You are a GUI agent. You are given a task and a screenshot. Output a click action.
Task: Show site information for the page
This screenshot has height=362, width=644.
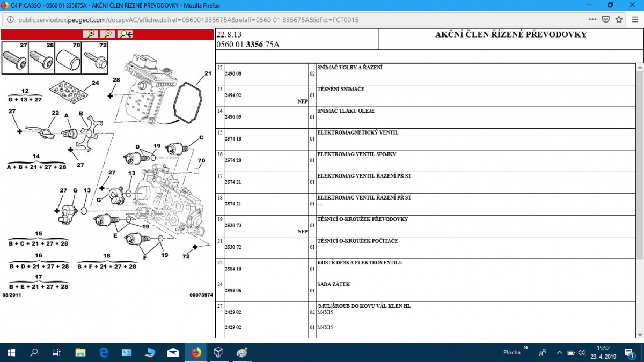10,19
